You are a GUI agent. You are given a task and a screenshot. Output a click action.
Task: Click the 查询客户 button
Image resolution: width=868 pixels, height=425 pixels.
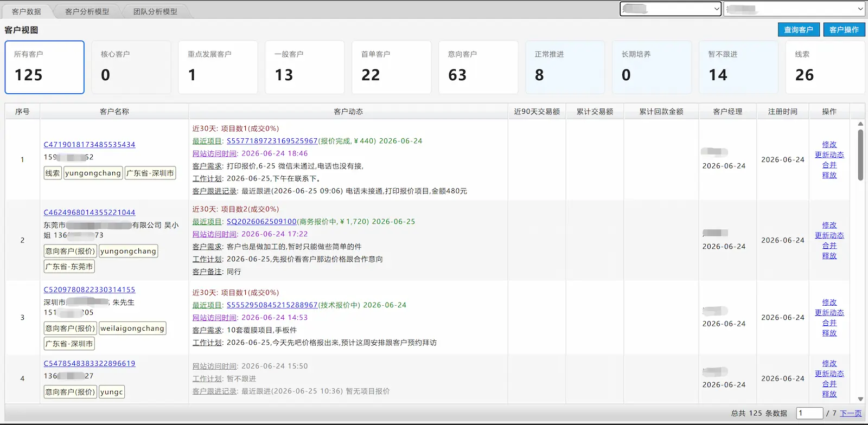point(798,30)
